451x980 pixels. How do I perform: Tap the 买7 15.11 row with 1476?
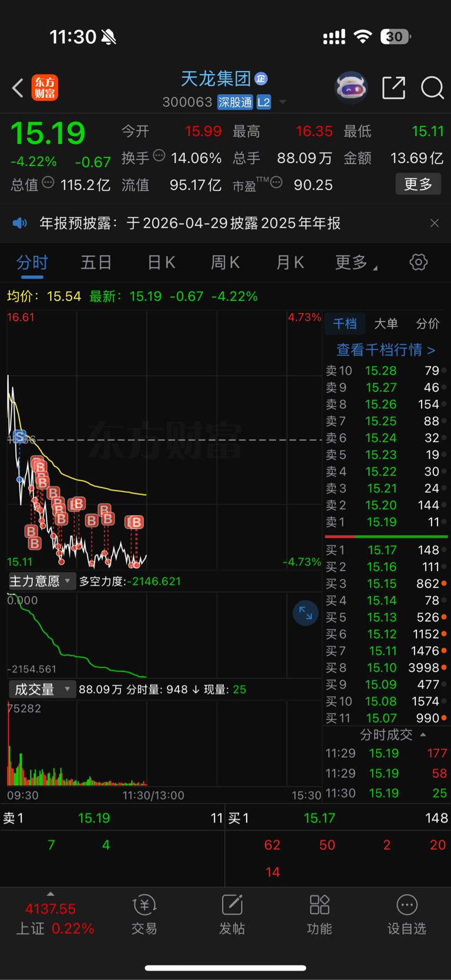(386, 651)
